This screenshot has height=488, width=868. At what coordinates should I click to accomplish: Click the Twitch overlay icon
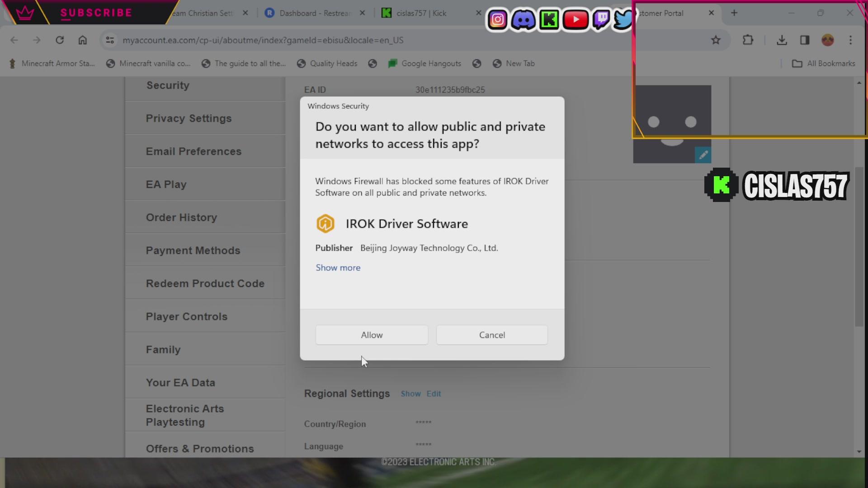601,19
